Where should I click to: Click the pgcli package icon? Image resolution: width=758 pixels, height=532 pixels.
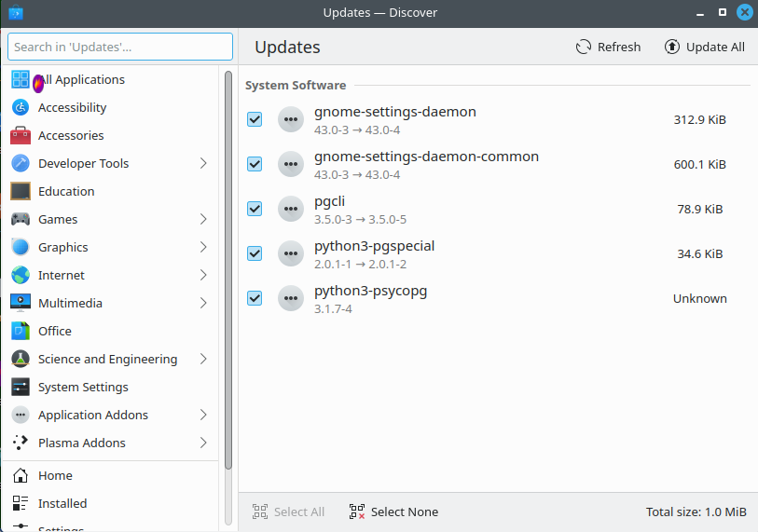tap(291, 209)
